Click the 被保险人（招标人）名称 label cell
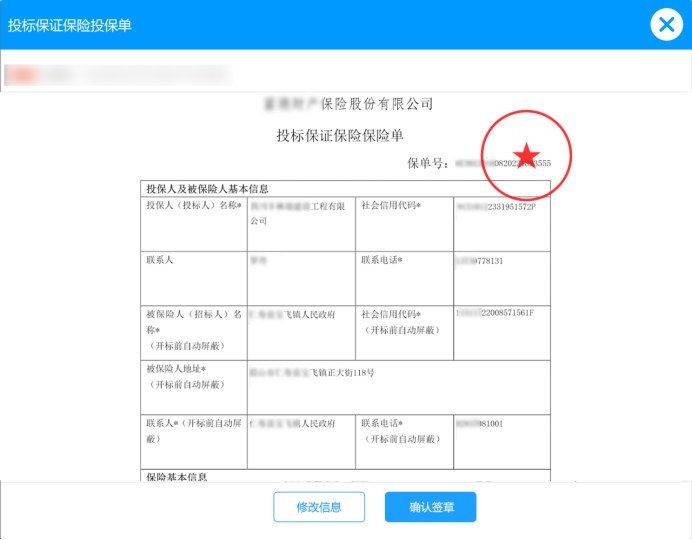The width and height of the screenshot is (692, 540). (x=194, y=329)
